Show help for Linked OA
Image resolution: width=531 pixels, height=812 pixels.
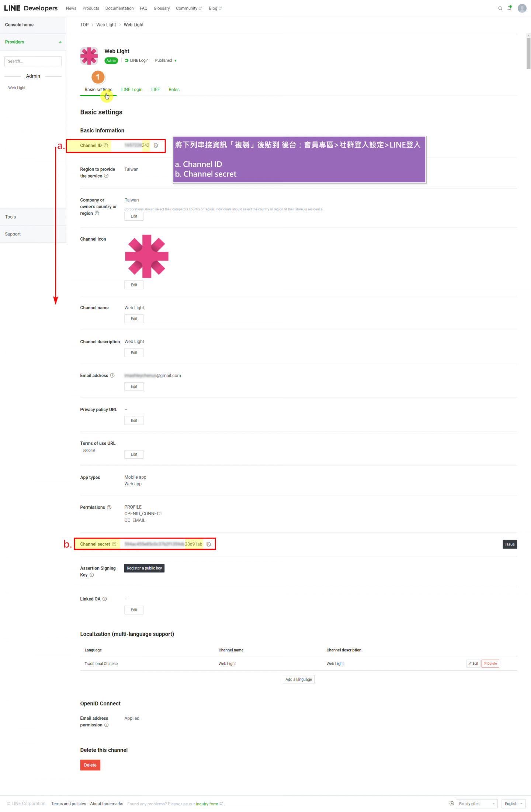(x=105, y=599)
